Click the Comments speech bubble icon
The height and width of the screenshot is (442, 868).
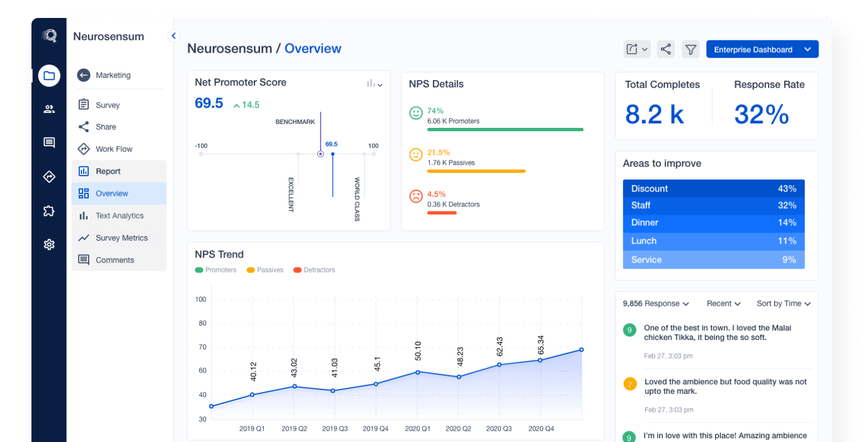pos(84,260)
